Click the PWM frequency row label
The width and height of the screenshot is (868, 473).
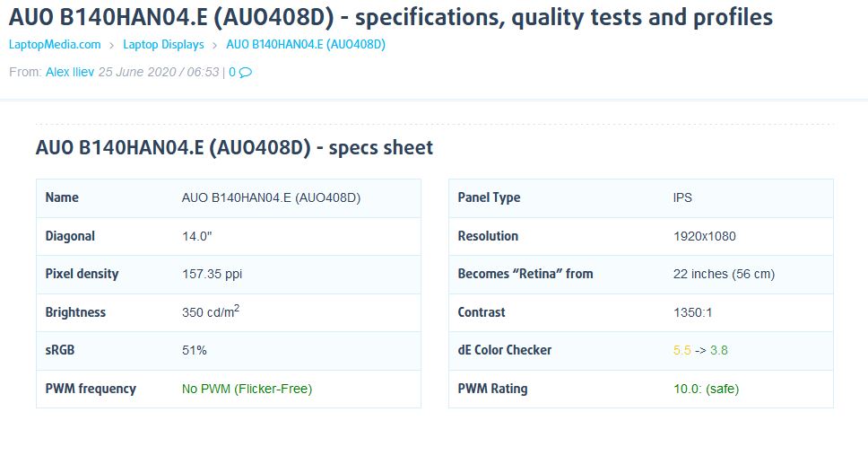[x=91, y=389]
